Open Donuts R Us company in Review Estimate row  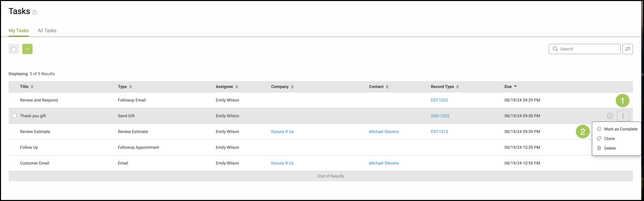click(282, 132)
